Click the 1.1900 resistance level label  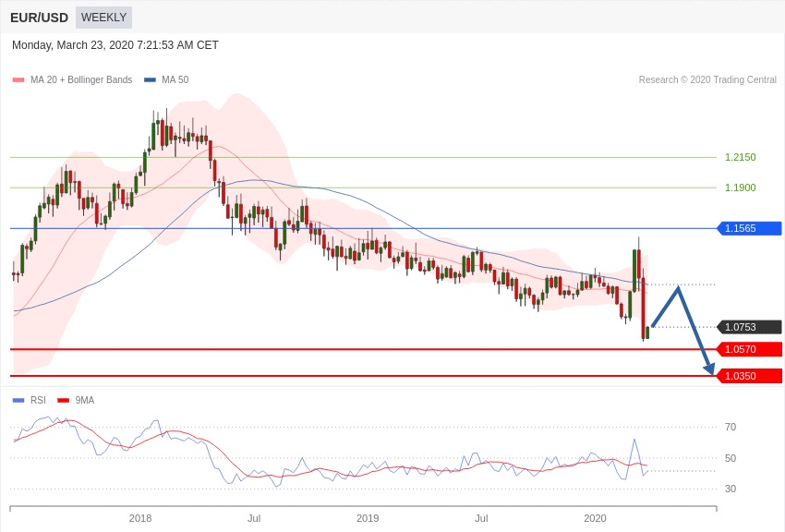(x=741, y=187)
